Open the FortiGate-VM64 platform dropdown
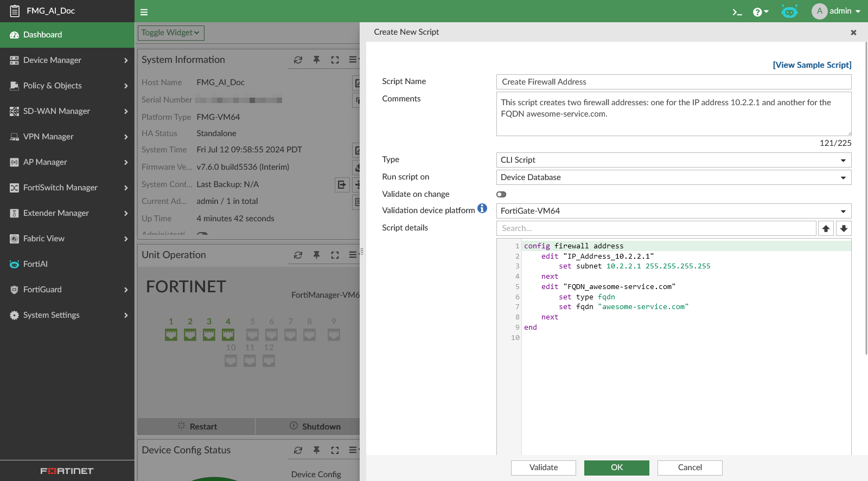 (x=673, y=211)
